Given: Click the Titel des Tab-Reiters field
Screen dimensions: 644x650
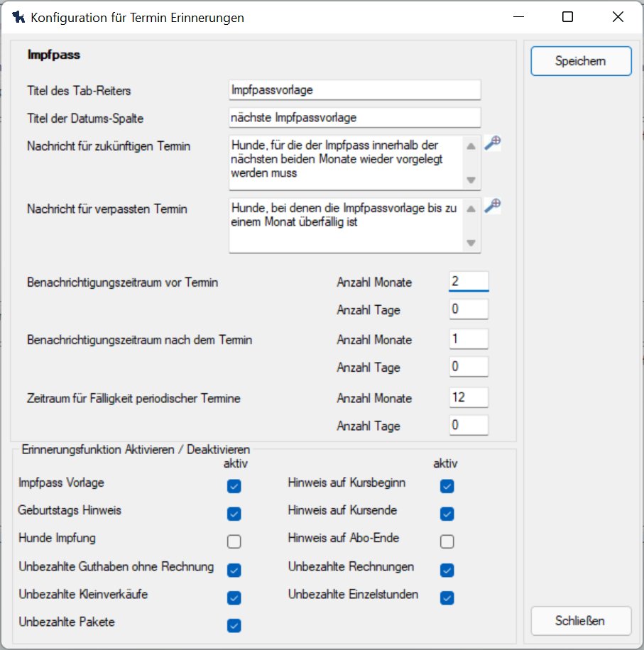Looking at the screenshot, I should pyautogui.click(x=355, y=90).
